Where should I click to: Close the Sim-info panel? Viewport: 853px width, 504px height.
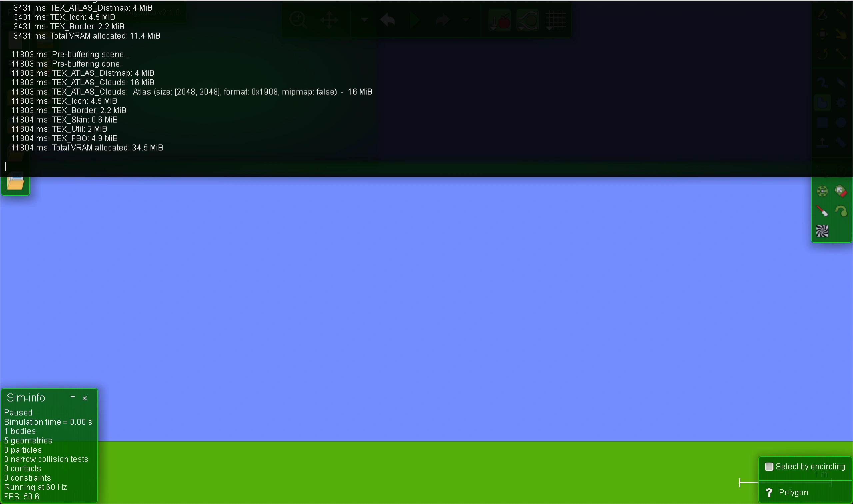pos(85,398)
